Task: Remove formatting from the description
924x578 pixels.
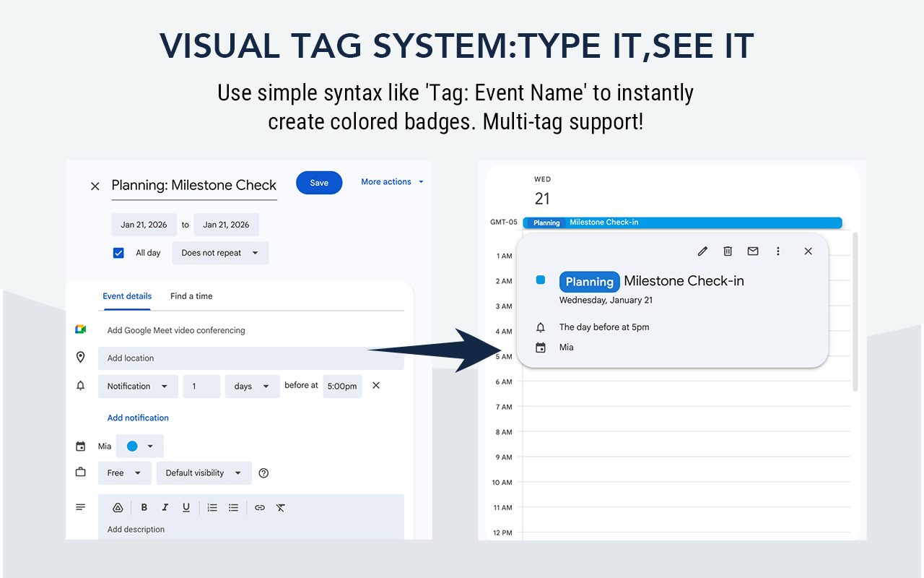Action: coord(280,507)
